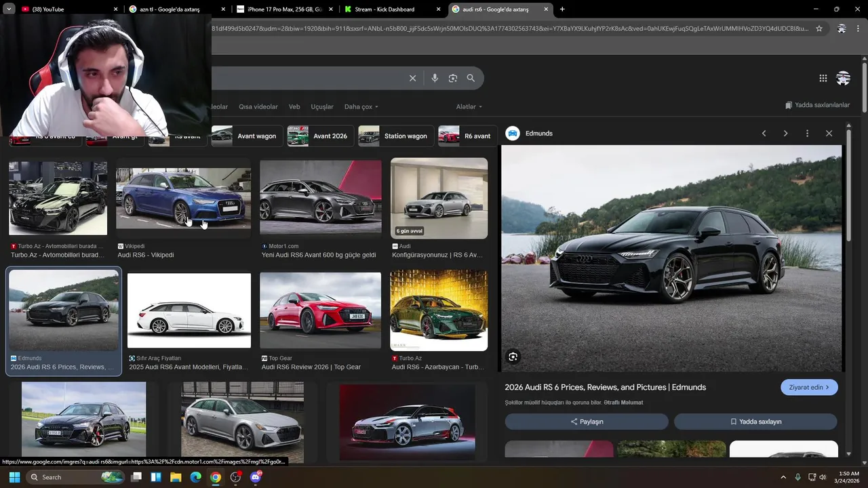Viewport: 868px width, 488px height.
Task: Open the Motor1.com grey RS6 Avant thumbnail
Action: click(321, 197)
